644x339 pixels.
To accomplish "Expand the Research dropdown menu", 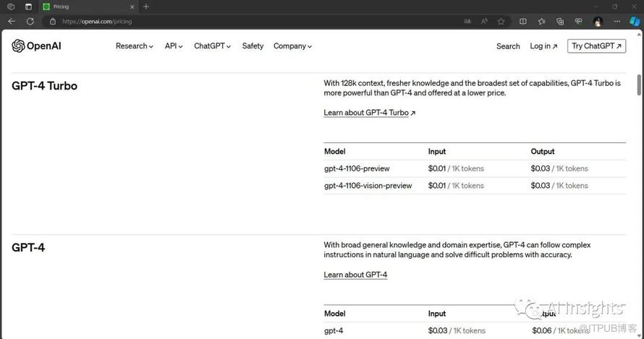I will coord(135,46).
